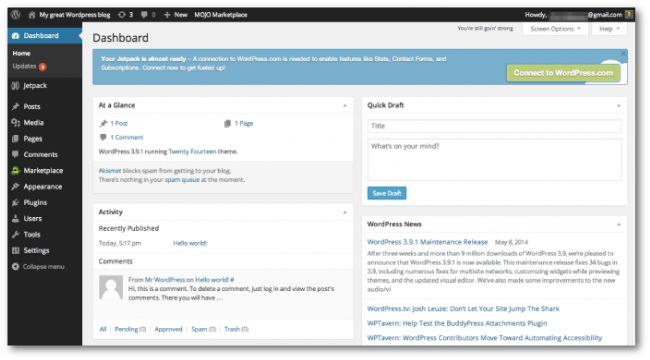Open WPTavern Automating Accessibility news link
Image resolution: width=650 pixels, height=360 pixels.
coord(485,338)
